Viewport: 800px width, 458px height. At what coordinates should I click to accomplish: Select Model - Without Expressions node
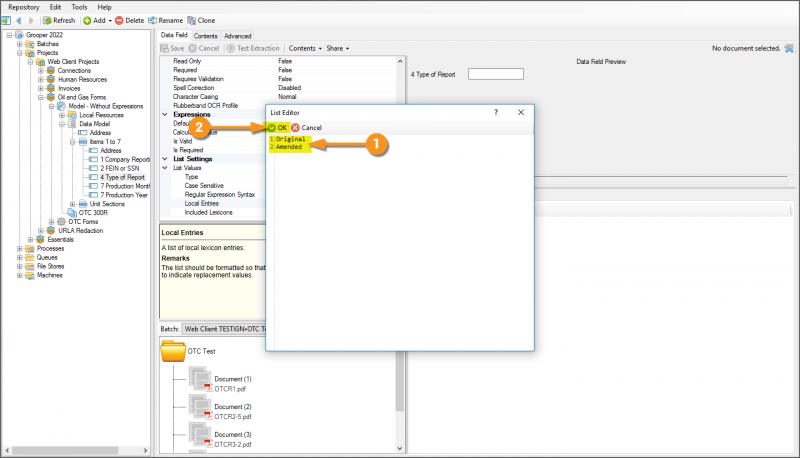[x=106, y=106]
